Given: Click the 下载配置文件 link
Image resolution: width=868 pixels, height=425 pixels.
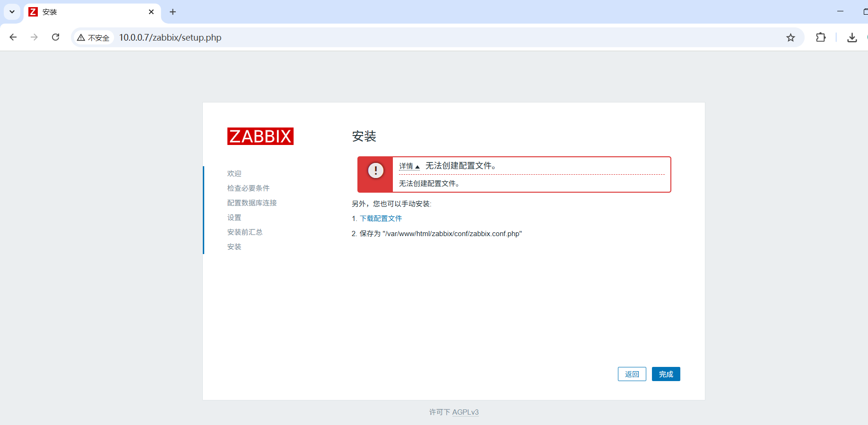Looking at the screenshot, I should pyautogui.click(x=381, y=219).
